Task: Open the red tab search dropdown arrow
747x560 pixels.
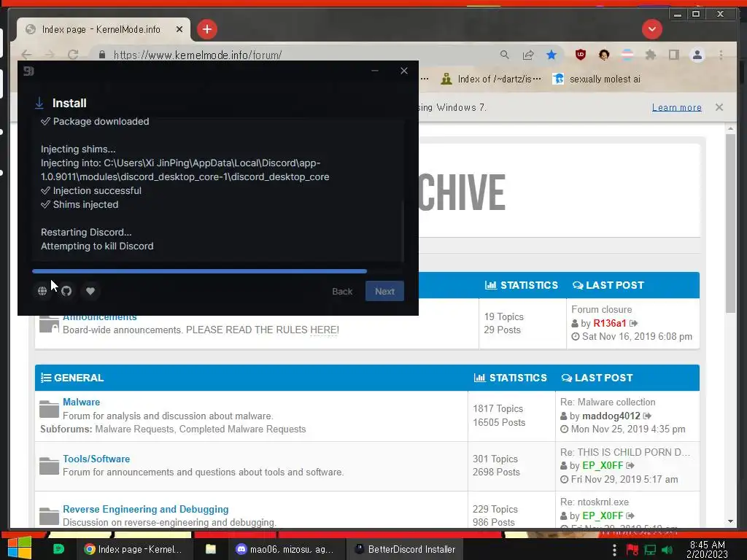Action: click(x=652, y=29)
